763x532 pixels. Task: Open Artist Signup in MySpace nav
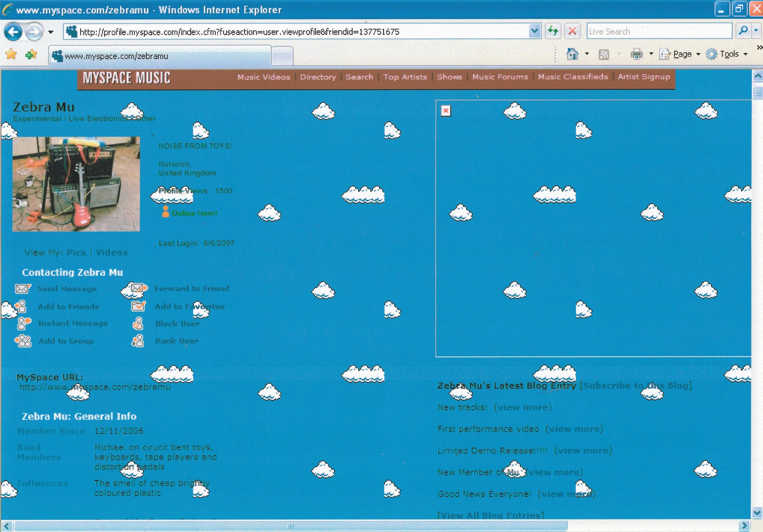pos(644,77)
